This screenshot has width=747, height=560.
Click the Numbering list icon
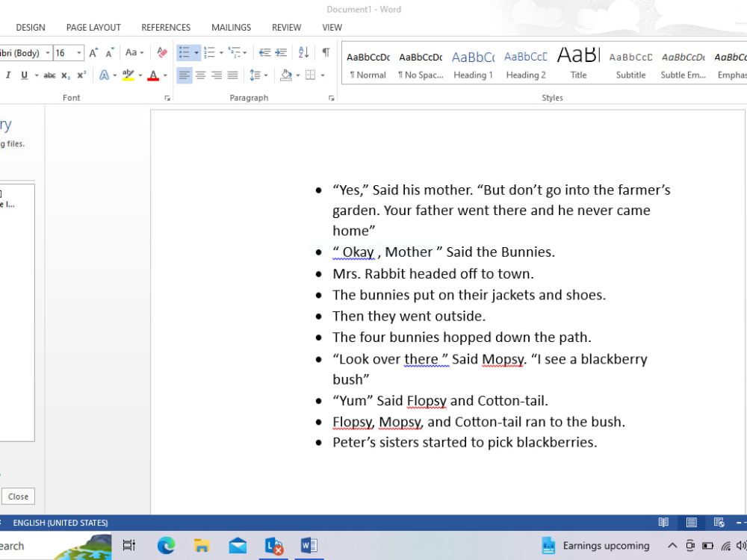point(210,52)
